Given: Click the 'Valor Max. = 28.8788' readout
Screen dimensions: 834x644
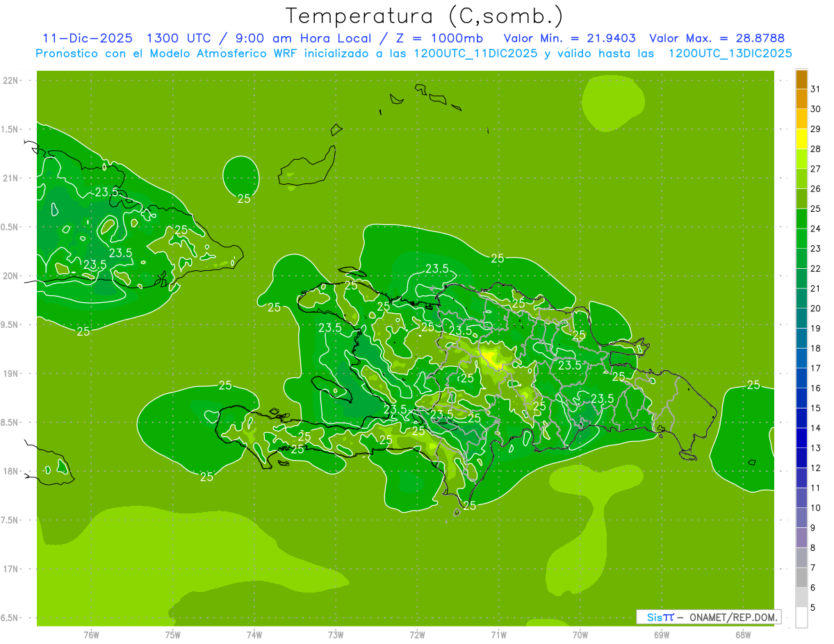Looking at the screenshot, I should (x=717, y=38).
